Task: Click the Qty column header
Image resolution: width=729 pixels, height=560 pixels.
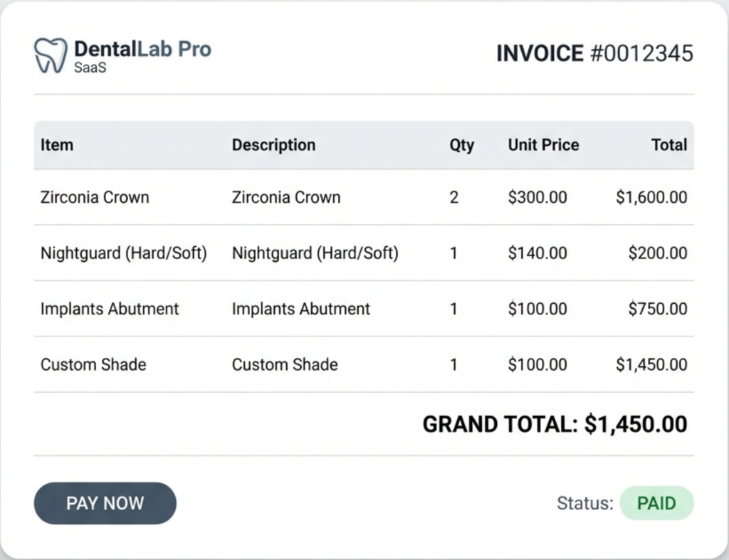Action: click(x=461, y=145)
